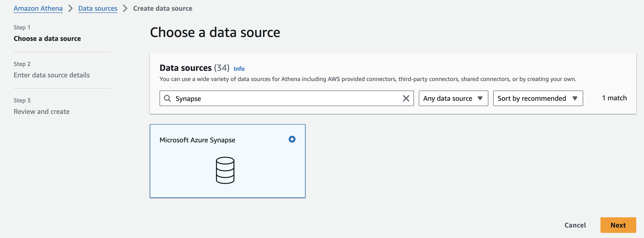
Task: Go to Step 2 Enter data source details
Action: 52,75
